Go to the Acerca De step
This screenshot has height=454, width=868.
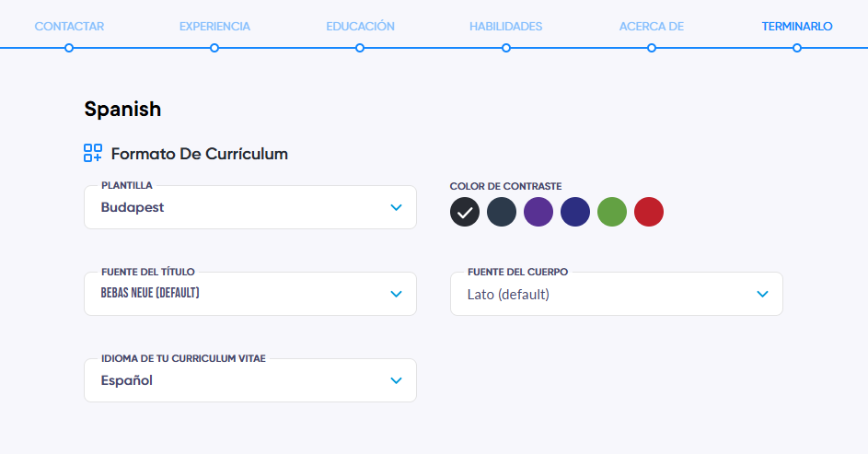(x=651, y=26)
